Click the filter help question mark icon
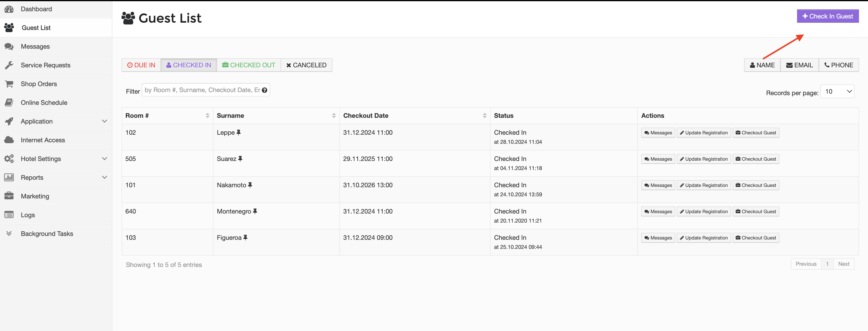The image size is (868, 331). coord(264,90)
